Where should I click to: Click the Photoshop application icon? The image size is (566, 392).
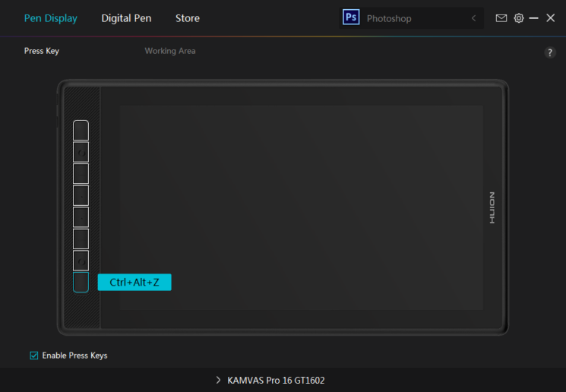click(351, 17)
